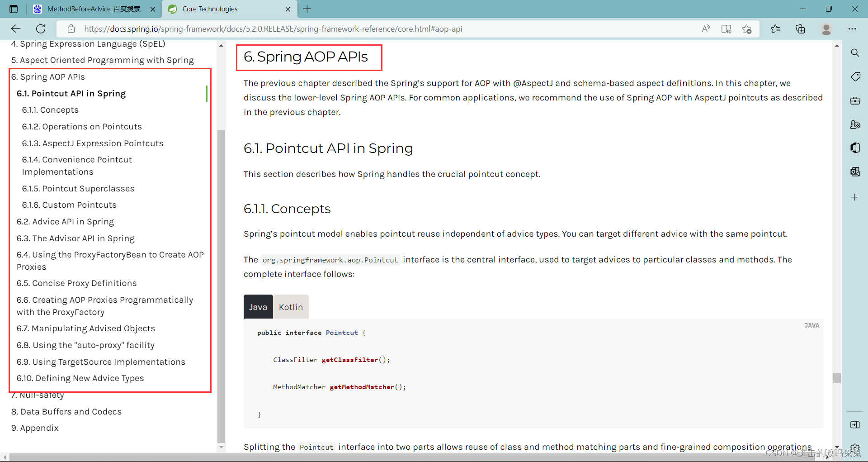The height and width of the screenshot is (462, 868).
Task: Click the address bar URL
Action: click(273, 29)
